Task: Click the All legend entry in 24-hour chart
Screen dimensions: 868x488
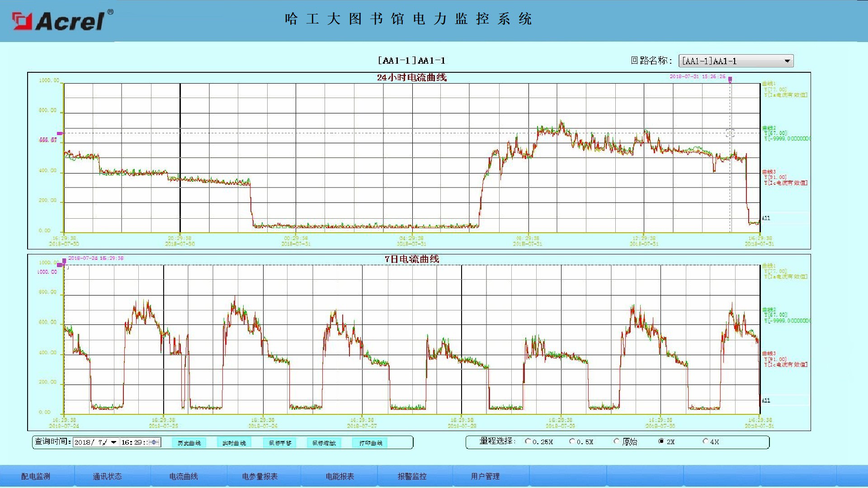Action: click(766, 218)
